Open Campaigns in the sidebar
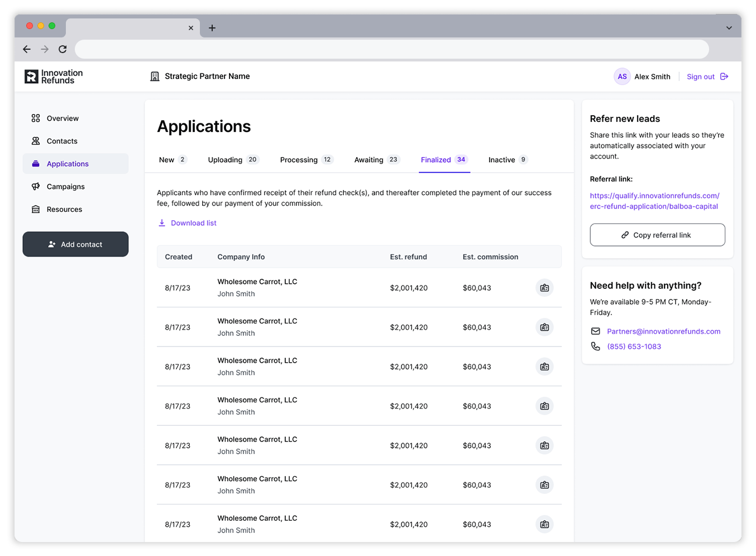Viewport: 756px width, 556px height. [65, 187]
